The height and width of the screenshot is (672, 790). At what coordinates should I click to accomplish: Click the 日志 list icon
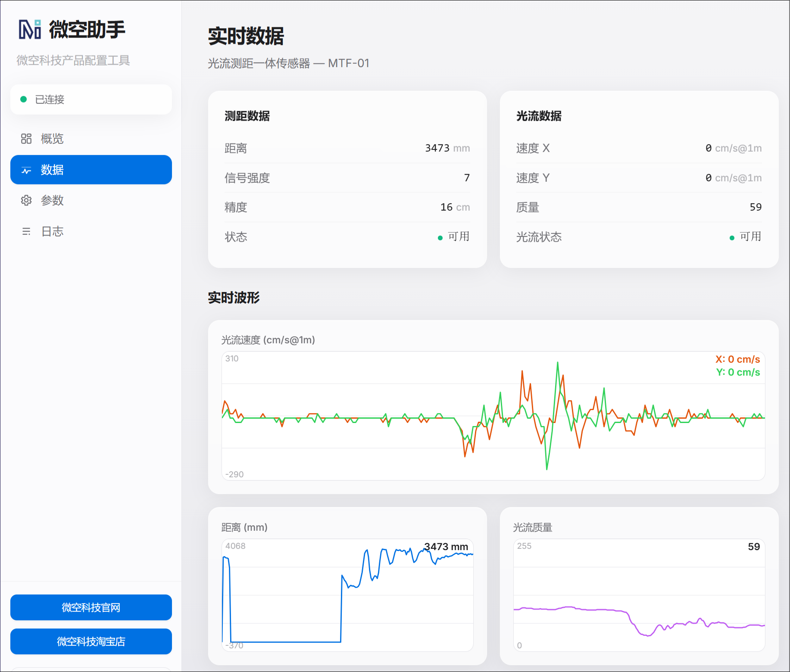tap(26, 231)
